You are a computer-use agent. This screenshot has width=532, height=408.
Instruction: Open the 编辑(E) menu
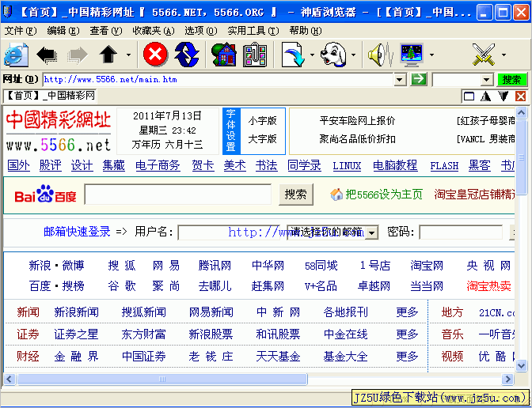click(63, 31)
